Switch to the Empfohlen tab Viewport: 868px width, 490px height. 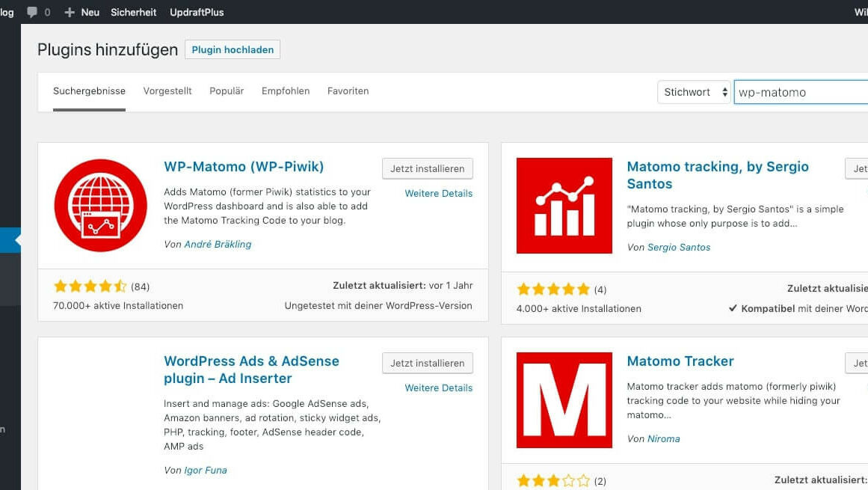(286, 91)
